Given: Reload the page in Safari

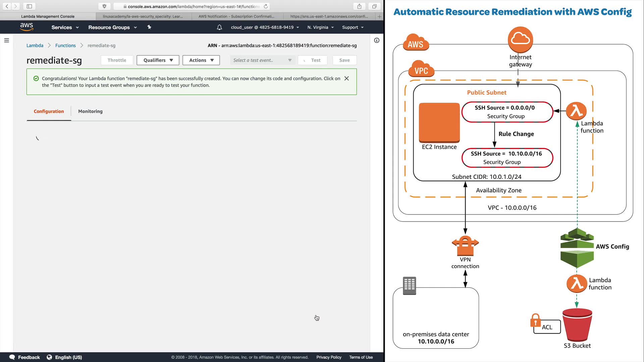Looking at the screenshot, I should [x=266, y=6].
